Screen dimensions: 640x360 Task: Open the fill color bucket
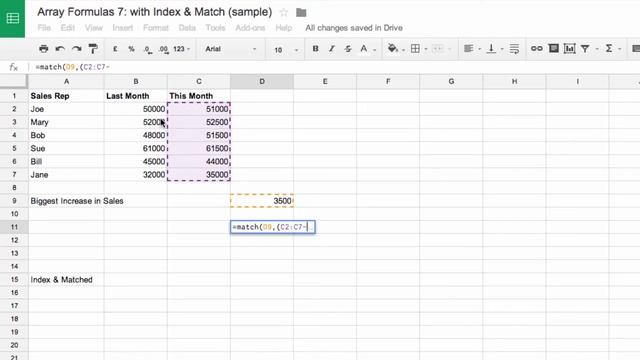(x=392, y=49)
